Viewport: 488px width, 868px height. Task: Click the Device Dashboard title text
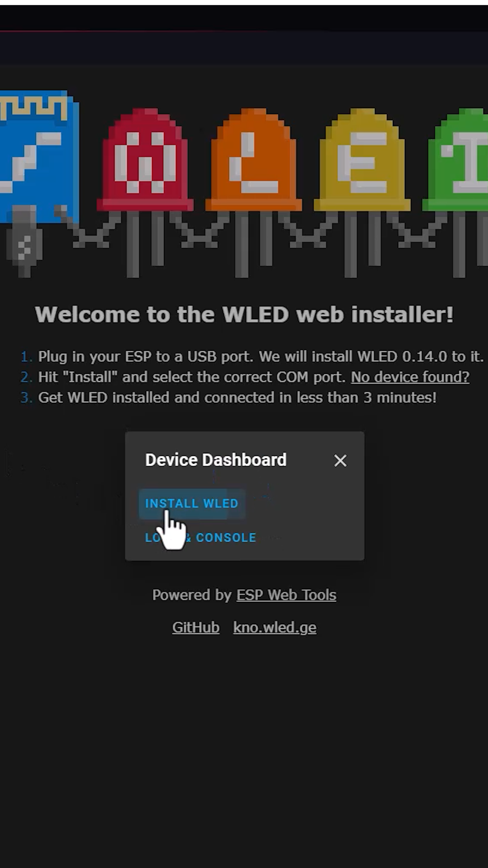[216, 460]
